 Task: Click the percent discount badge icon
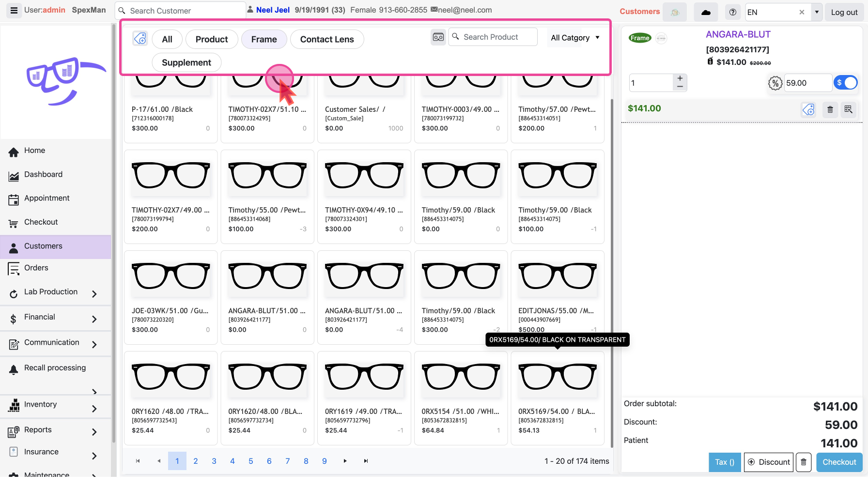pyautogui.click(x=775, y=83)
